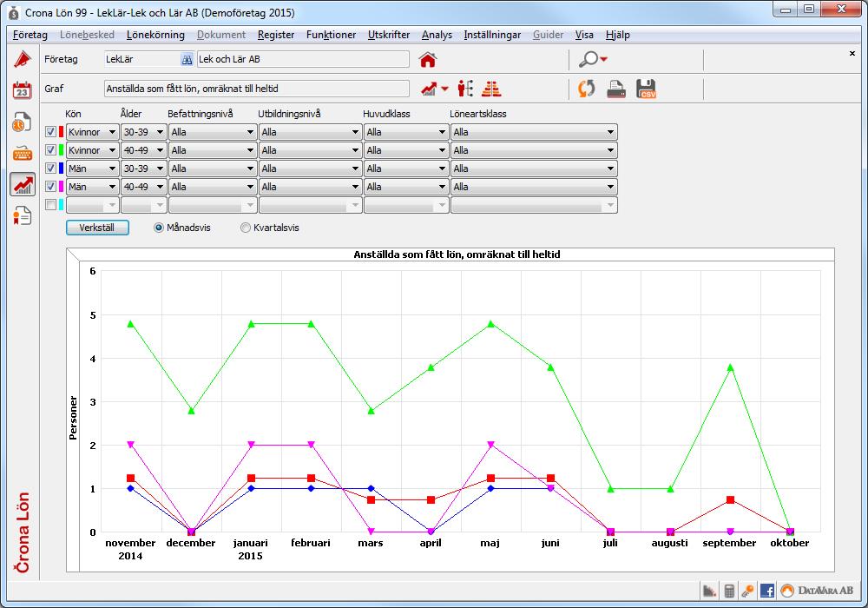This screenshot has width=868, height=608.
Task: Open Ålder dropdown in Kvinnor 40-49 row
Action: click(144, 150)
